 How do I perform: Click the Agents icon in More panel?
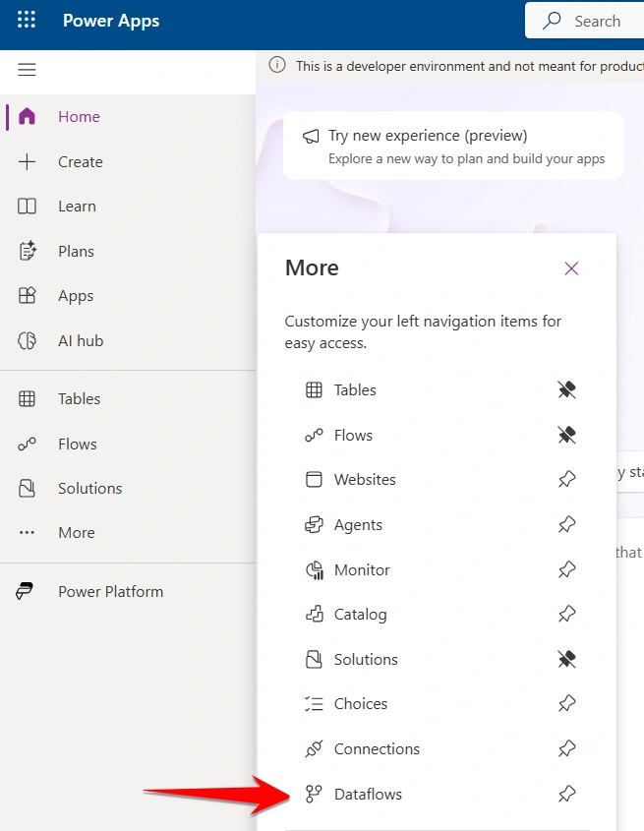[x=314, y=525]
